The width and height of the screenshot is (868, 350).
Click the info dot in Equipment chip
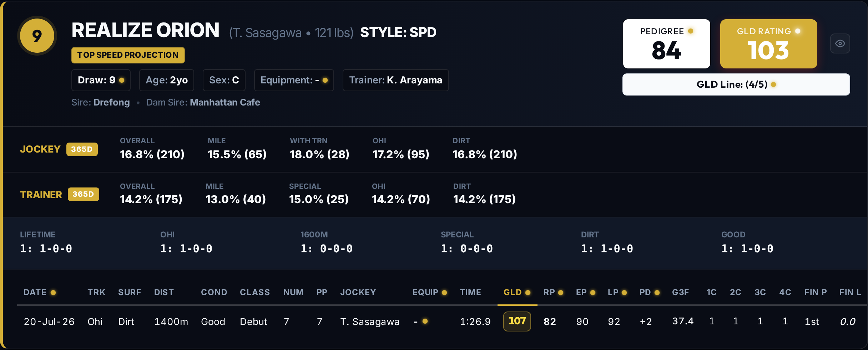point(325,80)
